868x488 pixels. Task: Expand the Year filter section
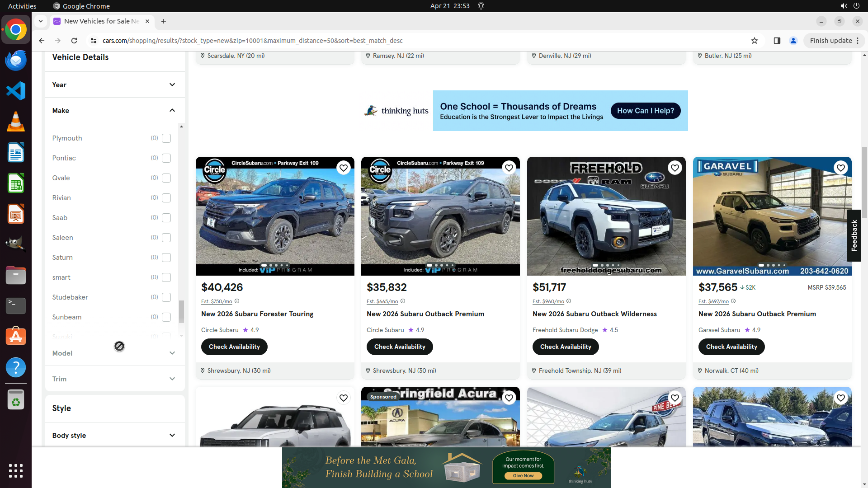click(x=172, y=85)
